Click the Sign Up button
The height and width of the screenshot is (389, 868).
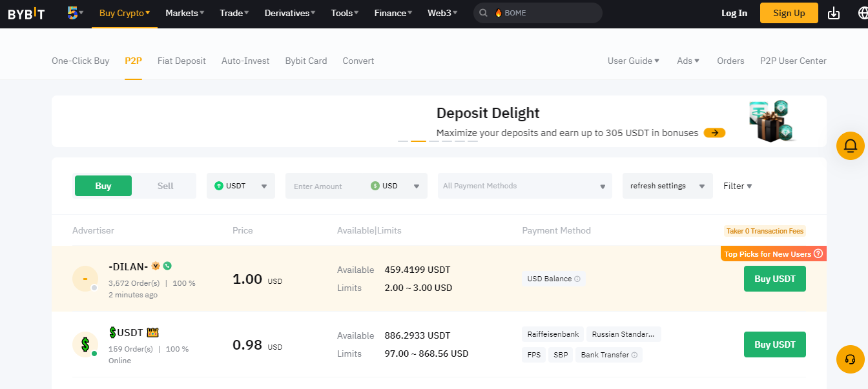tap(789, 13)
